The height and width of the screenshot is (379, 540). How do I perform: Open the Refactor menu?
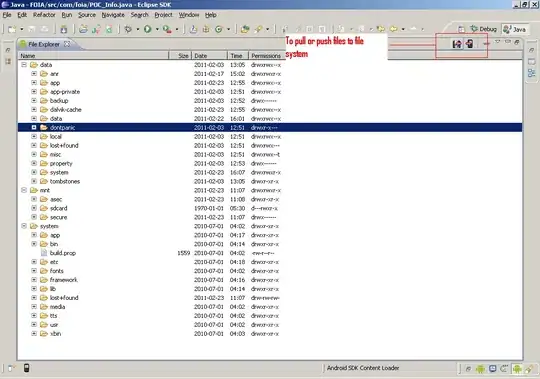click(x=44, y=15)
